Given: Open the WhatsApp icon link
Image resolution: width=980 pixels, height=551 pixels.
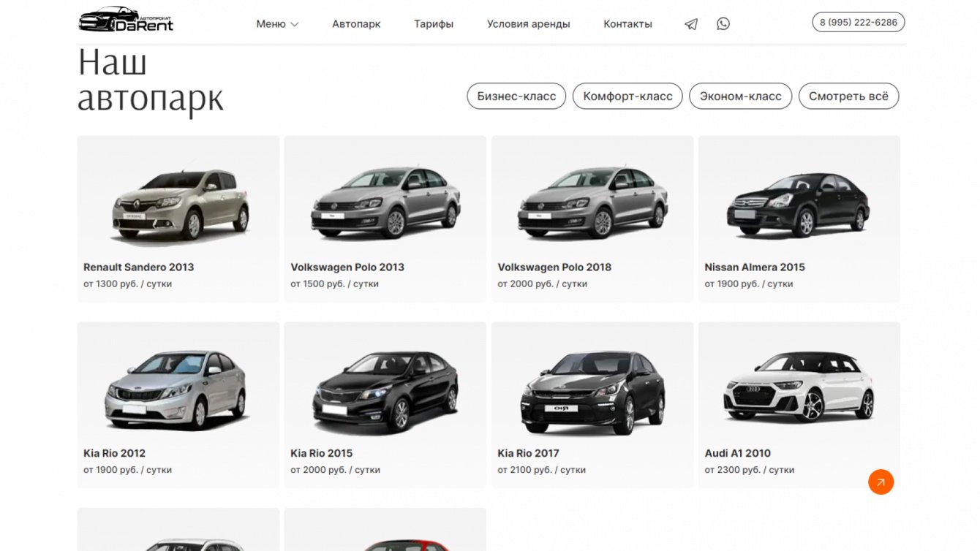Looking at the screenshot, I should coord(723,24).
